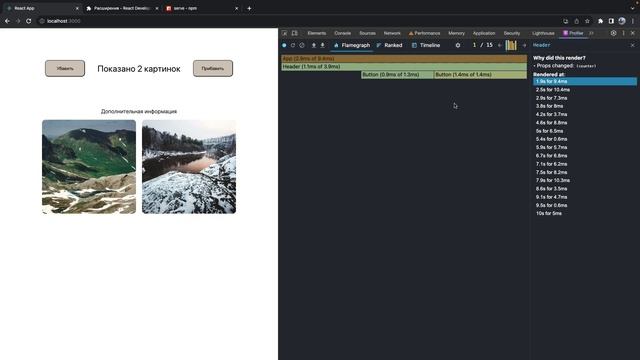The height and width of the screenshot is (360, 640).
Task: Open the Elements tab
Action: (317, 33)
